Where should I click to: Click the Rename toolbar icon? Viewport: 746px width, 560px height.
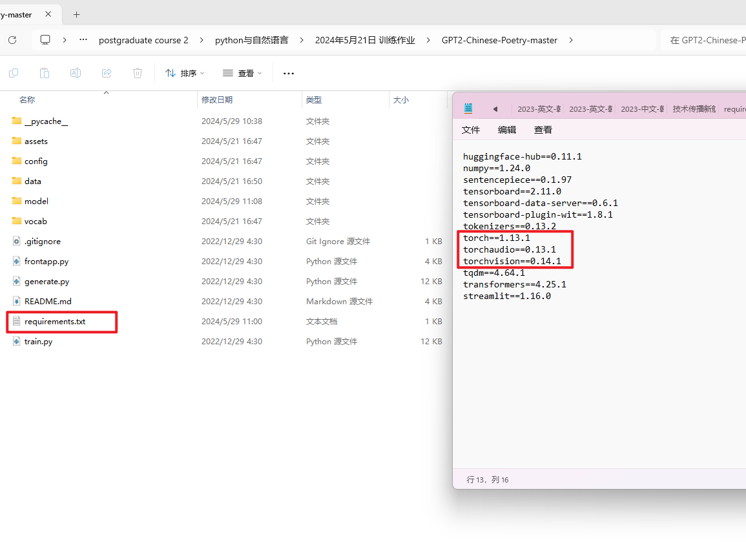(76, 73)
